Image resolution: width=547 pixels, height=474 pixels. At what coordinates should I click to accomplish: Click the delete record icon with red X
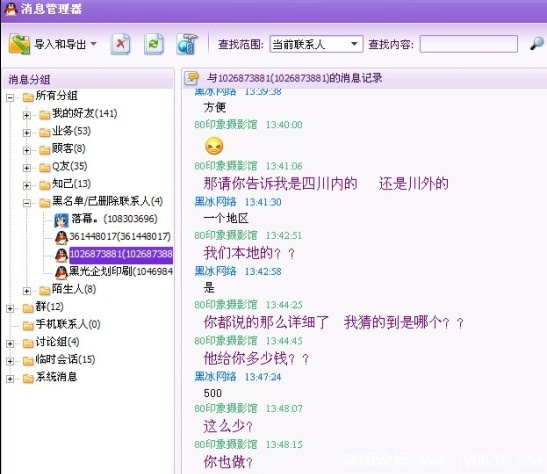click(120, 44)
